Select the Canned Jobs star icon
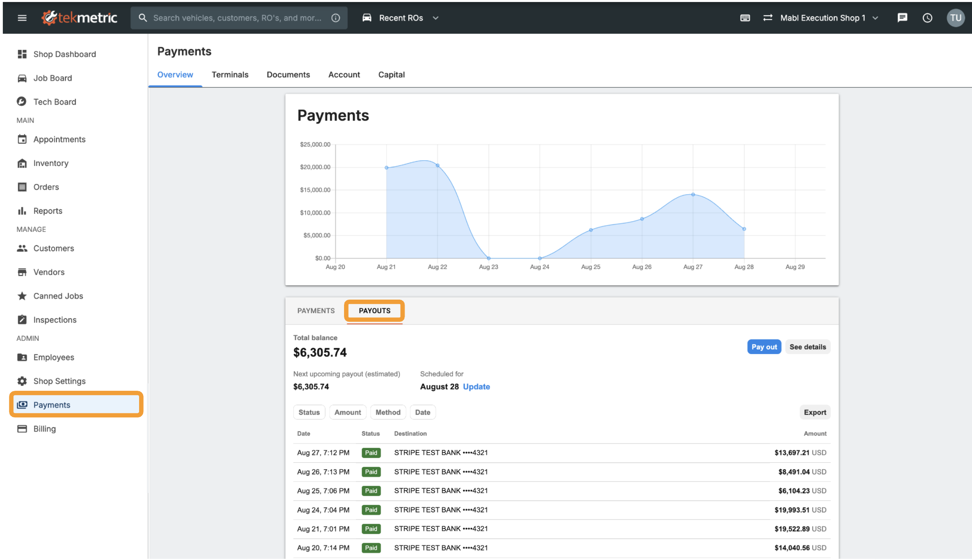 [22, 296]
